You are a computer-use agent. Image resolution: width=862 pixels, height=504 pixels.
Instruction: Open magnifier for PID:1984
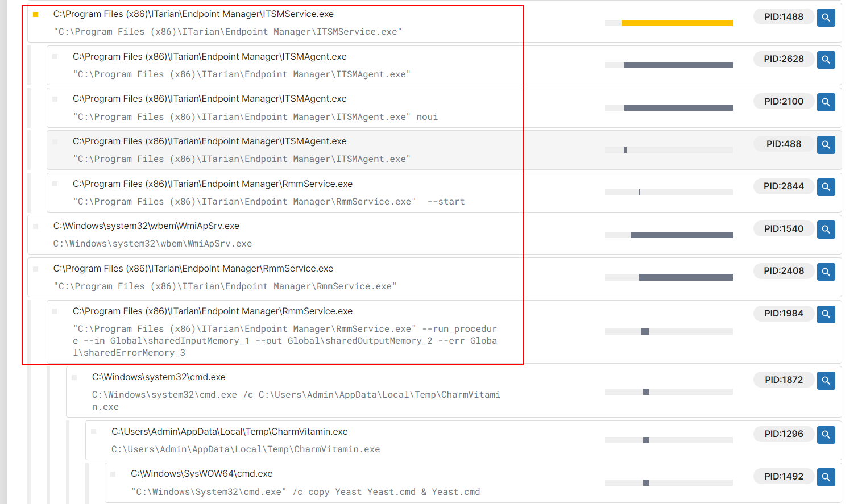[826, 314]
